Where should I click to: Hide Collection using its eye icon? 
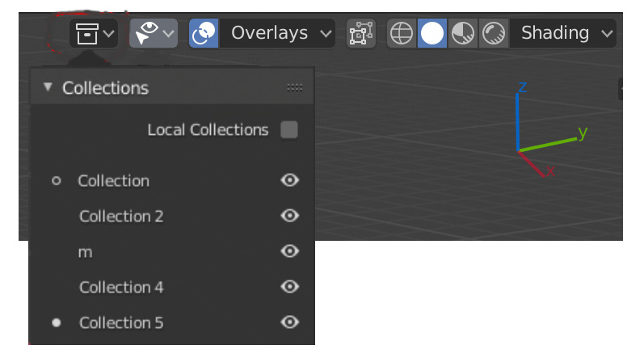coord(289,180)
